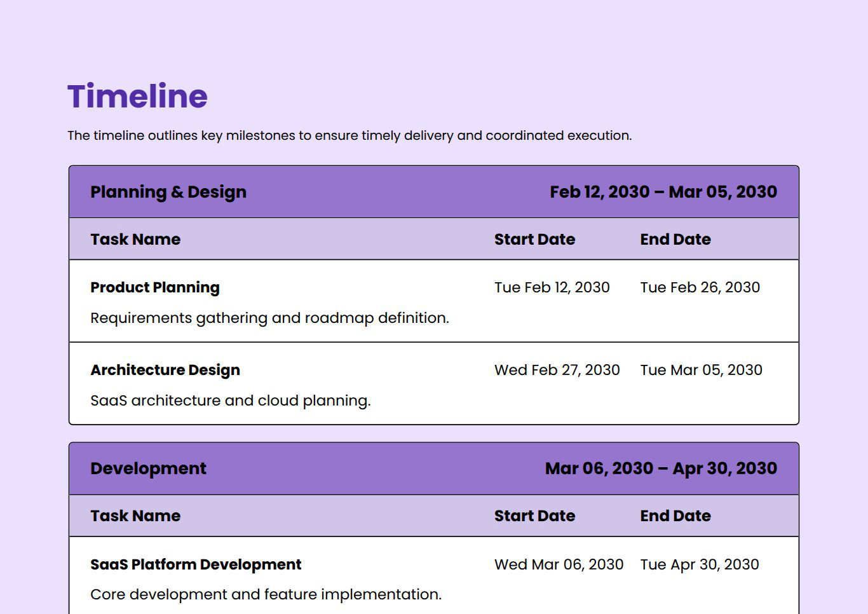This screenshot has height=614, width=868.
Task: Select the timeline intro description sentence
Action: tap(349, 135)
